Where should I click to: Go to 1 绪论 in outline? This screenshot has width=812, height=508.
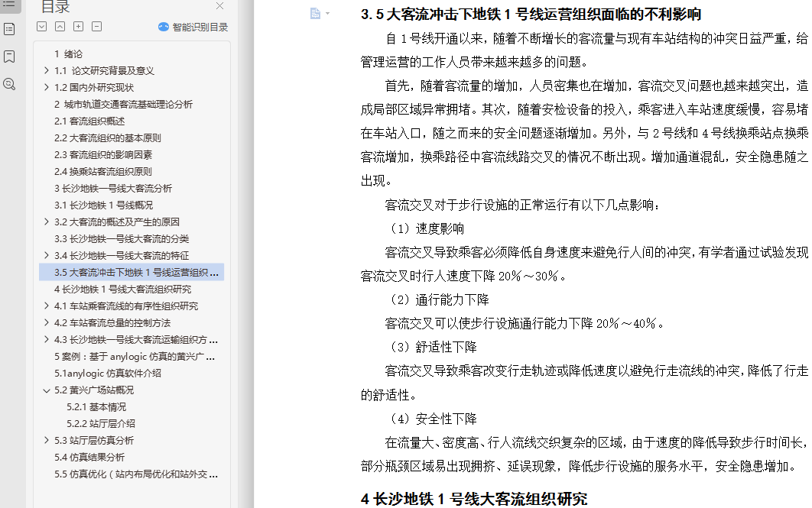click(x=68, y=53)
